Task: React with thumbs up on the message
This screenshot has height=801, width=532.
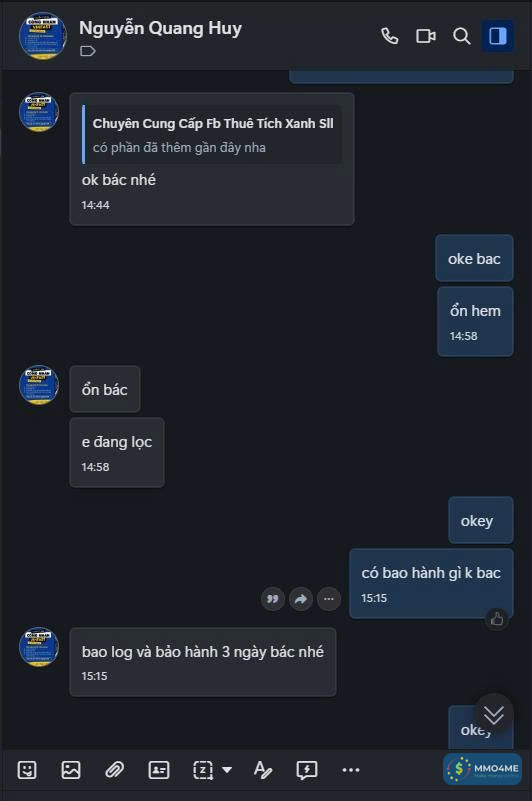Action: point(497,620)
